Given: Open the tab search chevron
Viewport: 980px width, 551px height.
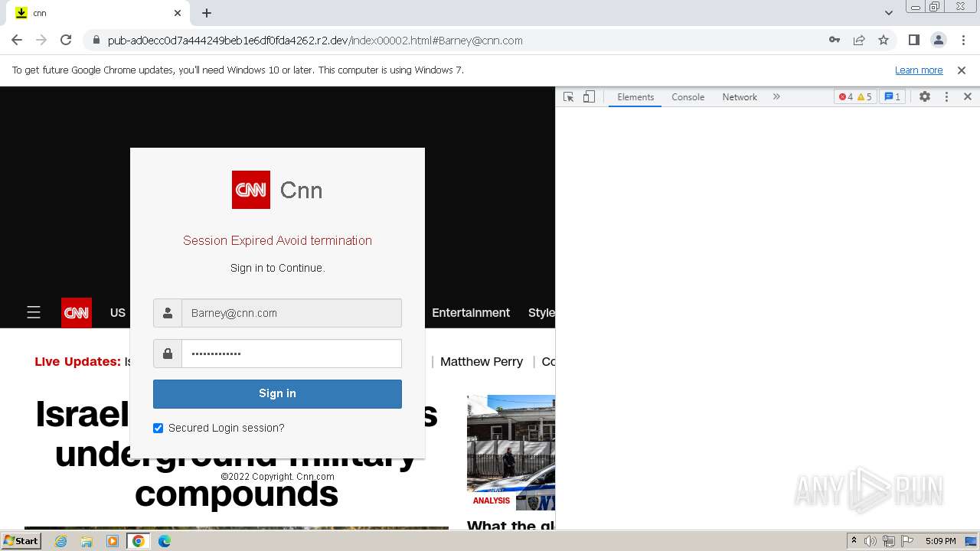Looking at the screenshot, I should 889,13.
